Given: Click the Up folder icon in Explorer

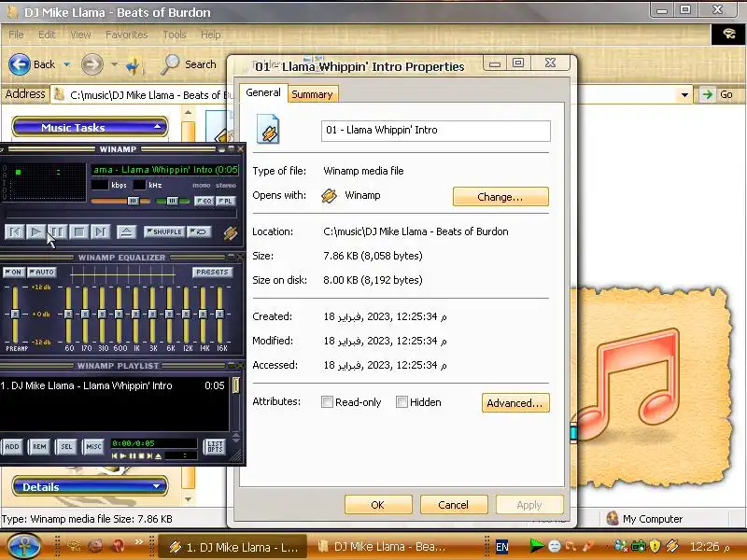Looking at the screenshot, I should tap(134, 64).
